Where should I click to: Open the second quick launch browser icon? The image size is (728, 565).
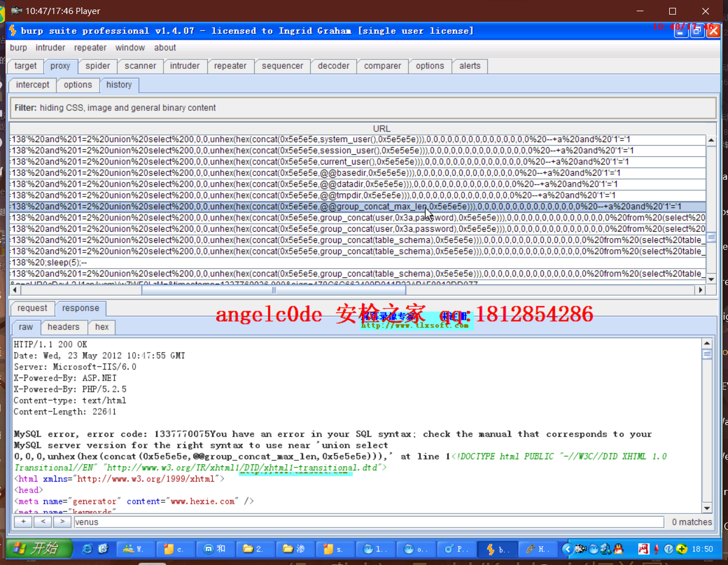coord(103,549)
